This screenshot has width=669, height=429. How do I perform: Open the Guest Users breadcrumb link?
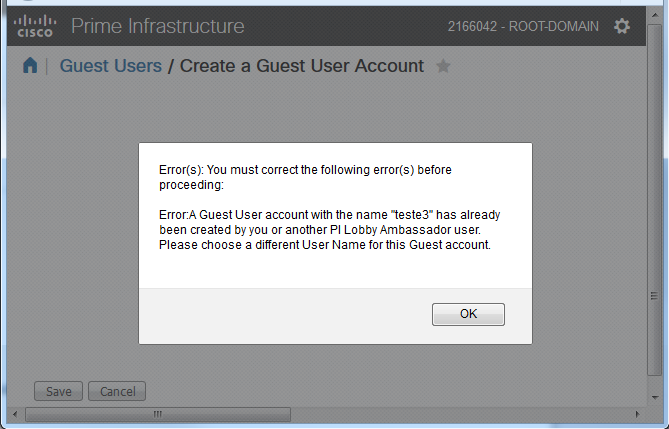pos(111,66)
